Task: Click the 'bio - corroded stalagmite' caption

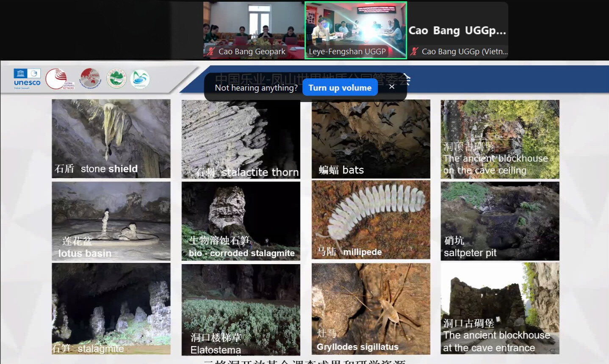Action: [242, 253]
